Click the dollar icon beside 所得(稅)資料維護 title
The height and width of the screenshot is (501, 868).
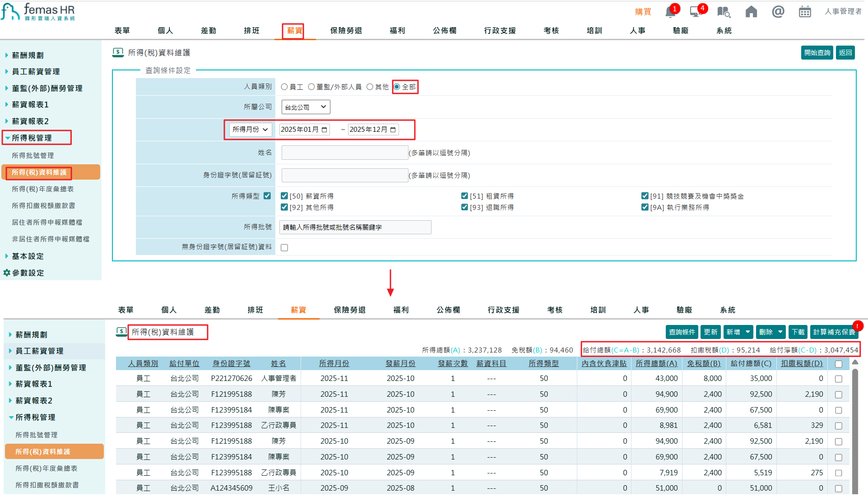[118, 52]
